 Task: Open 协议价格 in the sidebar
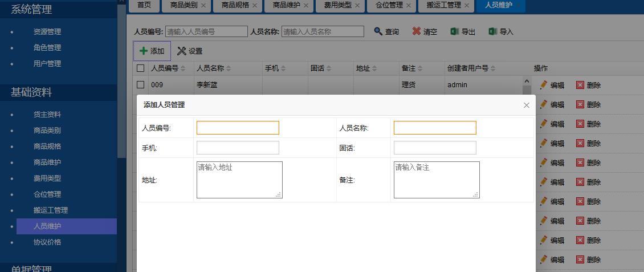pos(47,242)
